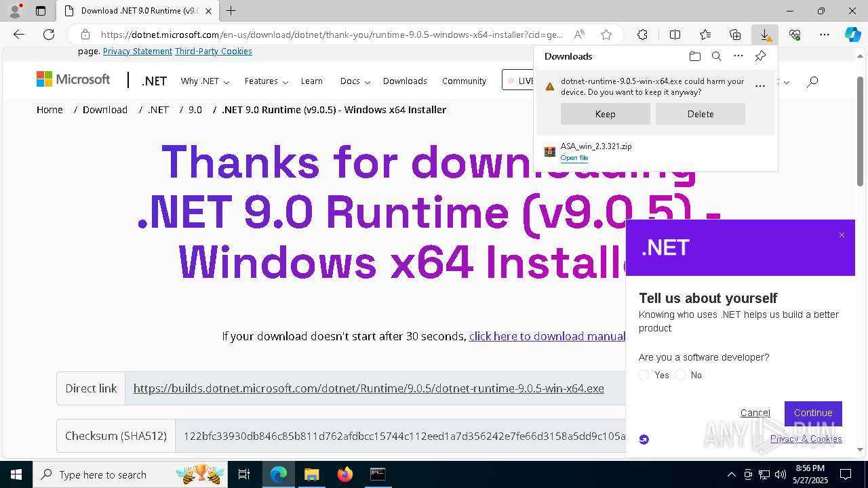Open Privacy Statement link
Image resolution: width=868 pixels, height=488 pixels.
click(x=138, y=52)
